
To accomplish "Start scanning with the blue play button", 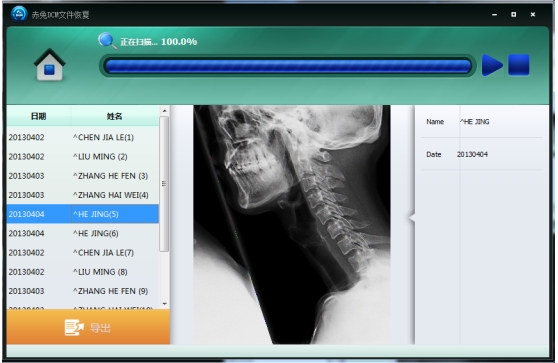I will pos(492,65).
